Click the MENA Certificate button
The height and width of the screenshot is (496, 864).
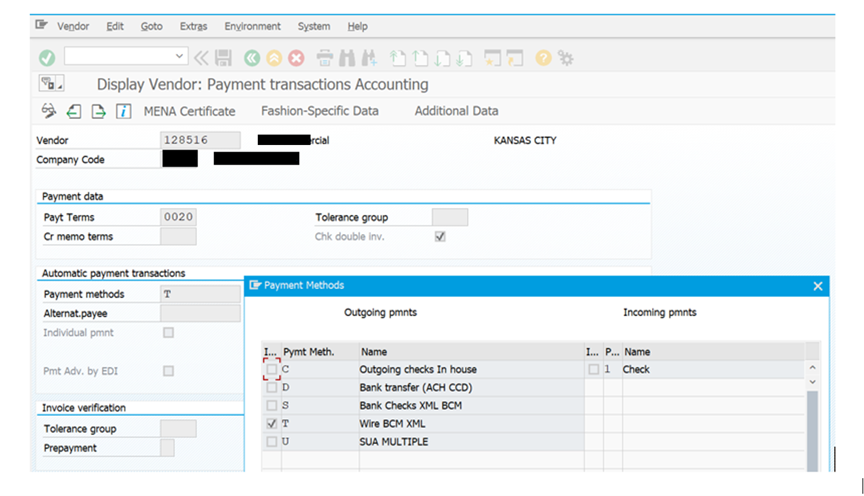190,111
